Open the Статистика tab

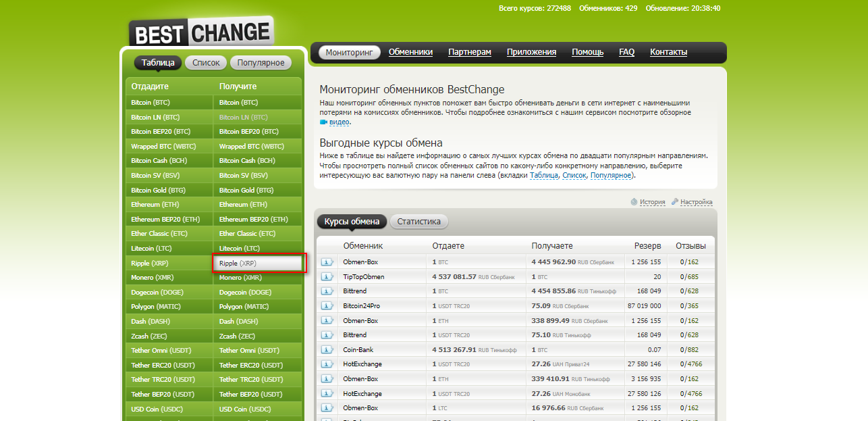[418, 222]
